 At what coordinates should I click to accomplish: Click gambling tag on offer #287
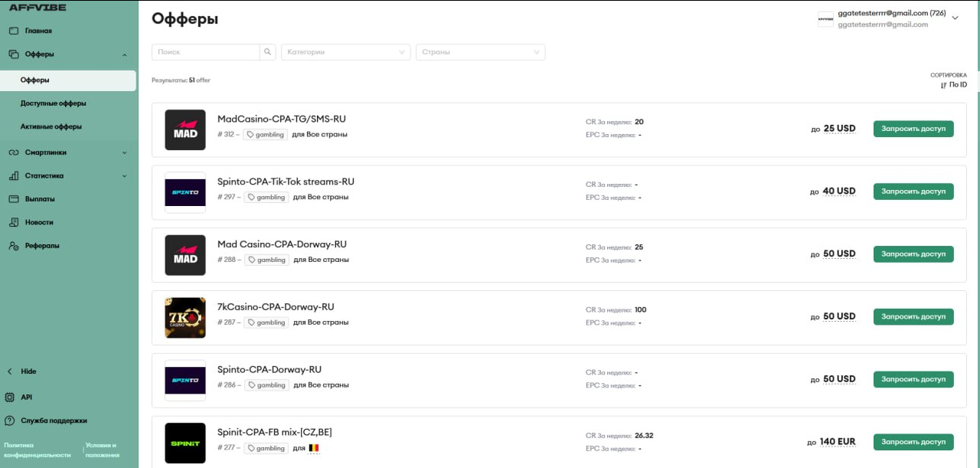(266, 323)
